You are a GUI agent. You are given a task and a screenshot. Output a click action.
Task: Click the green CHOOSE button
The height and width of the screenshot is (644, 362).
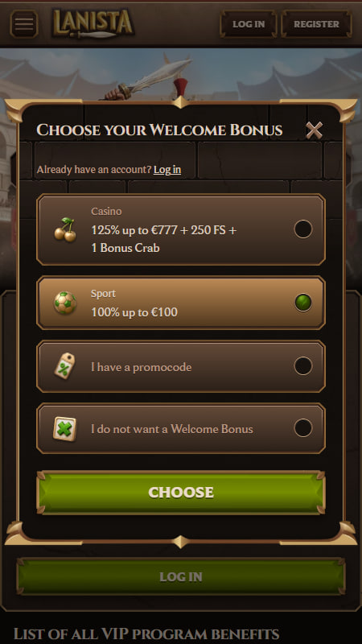(181, 493)
